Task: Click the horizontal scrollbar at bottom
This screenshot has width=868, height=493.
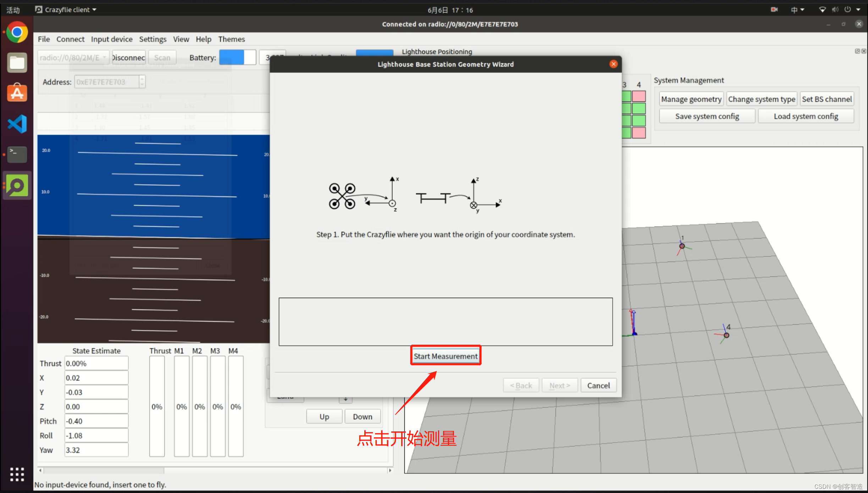Action: tap(103, 470)
